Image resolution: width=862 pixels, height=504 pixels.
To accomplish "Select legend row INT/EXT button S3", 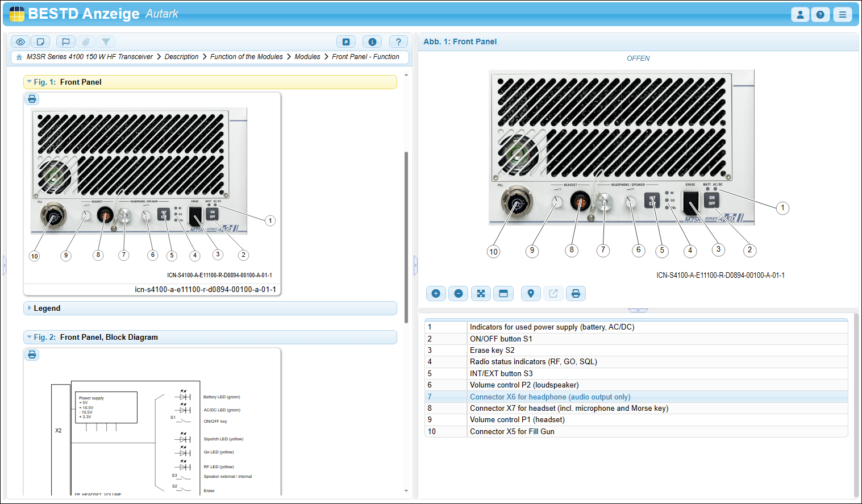I will point(636,373).
